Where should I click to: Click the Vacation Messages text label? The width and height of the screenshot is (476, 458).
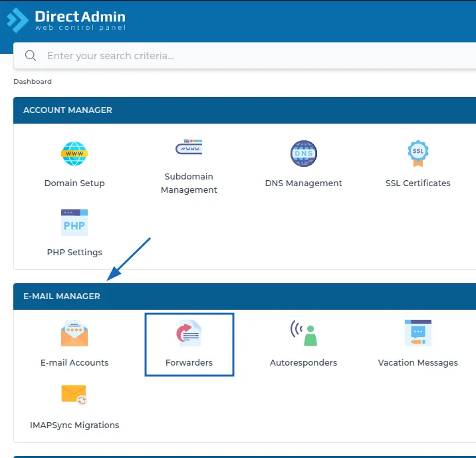(417, 363)
